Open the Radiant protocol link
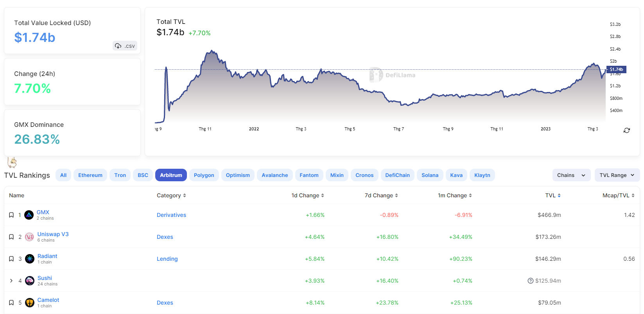644x314 pixels. click(47, 256)
